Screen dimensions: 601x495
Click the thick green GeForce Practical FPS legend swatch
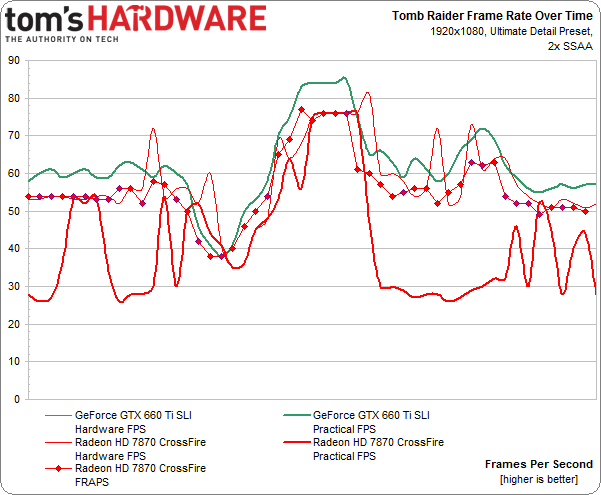pos(296,415)
